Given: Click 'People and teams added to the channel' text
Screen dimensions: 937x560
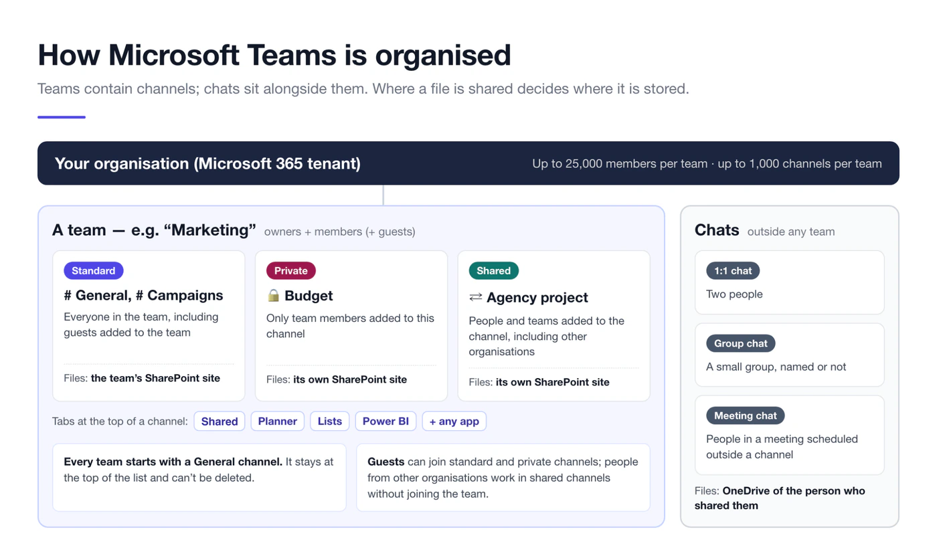Looking at the screenshot, I should tap(546, 336).
